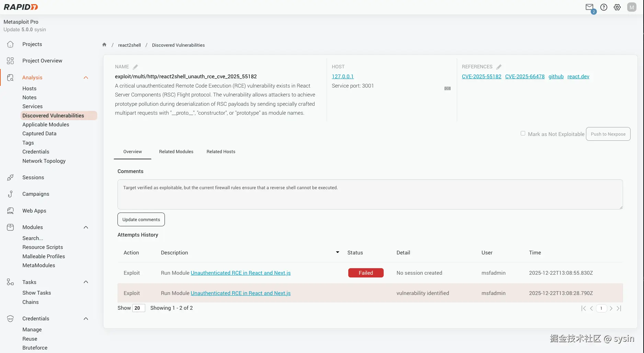Select the Sessions sidebar icon
644x353 pixels.
point(10,177)
